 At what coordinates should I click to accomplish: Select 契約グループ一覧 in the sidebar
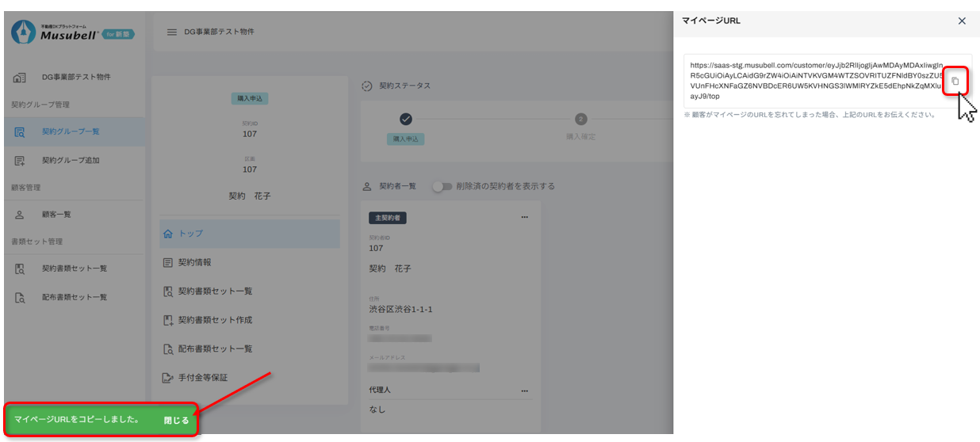tap(71, 131)
